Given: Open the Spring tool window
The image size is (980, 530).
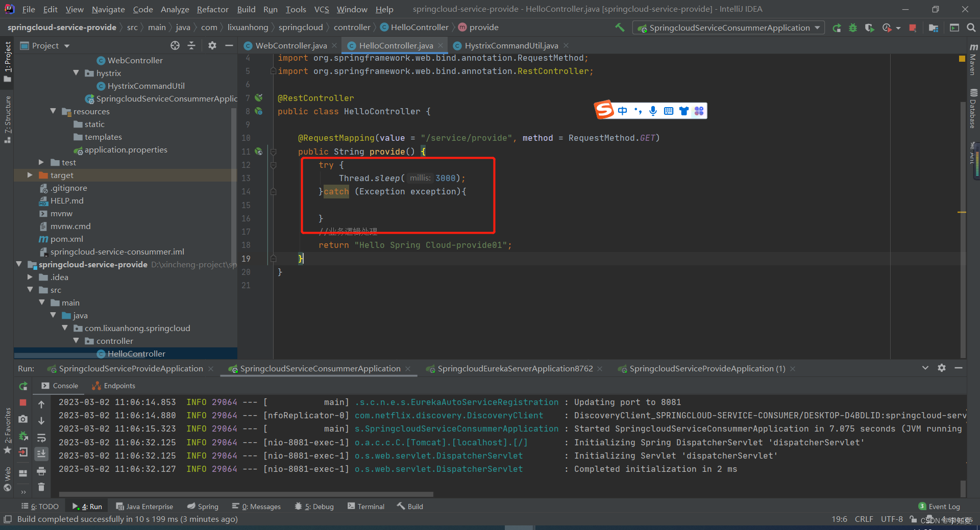Looking at the screenshot, I should pyautogui.click(x=203, y=506).
